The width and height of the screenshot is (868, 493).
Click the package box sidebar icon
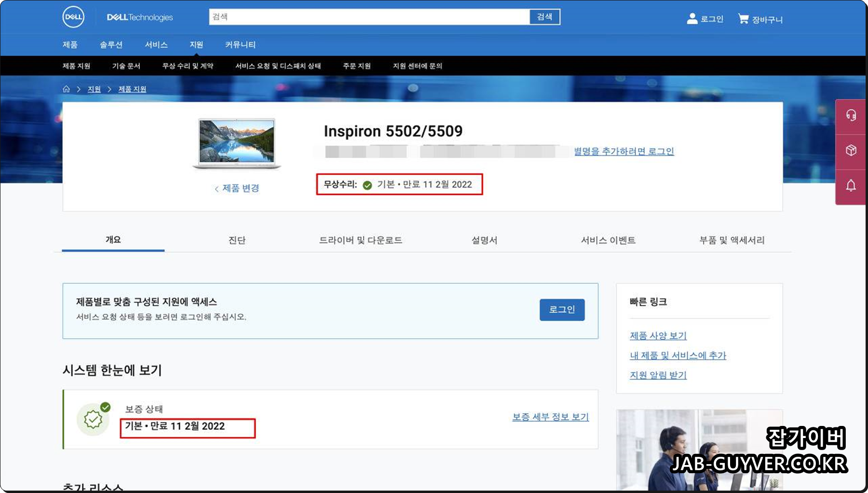tap(851, 150)
